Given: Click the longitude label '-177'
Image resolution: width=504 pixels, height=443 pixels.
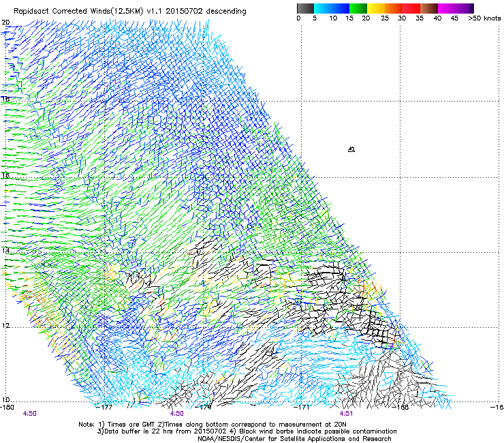Looking at the screenshot, I should (105, 407).
